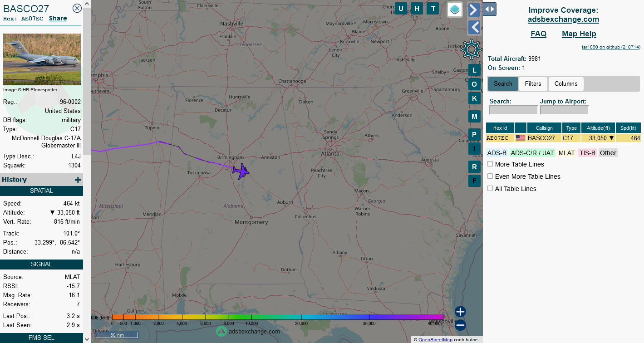Viewport: 644px width, 343px height.
Task: Open the Map Help link
Action: point(579,34)
